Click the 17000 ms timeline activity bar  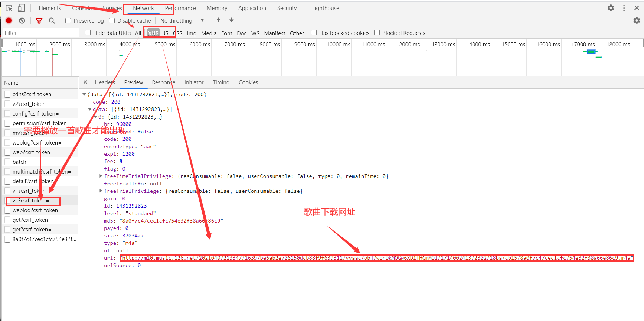coord(591,52)
